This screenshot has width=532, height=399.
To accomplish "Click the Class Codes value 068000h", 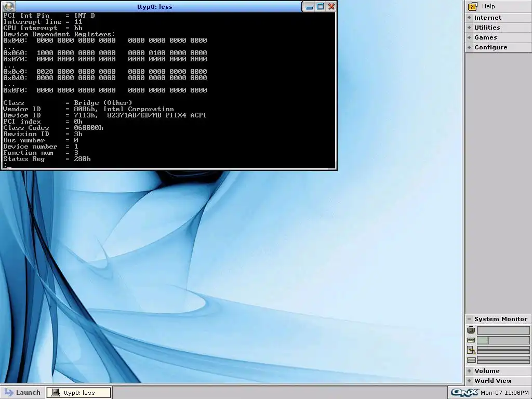I will tap(88, 128).
